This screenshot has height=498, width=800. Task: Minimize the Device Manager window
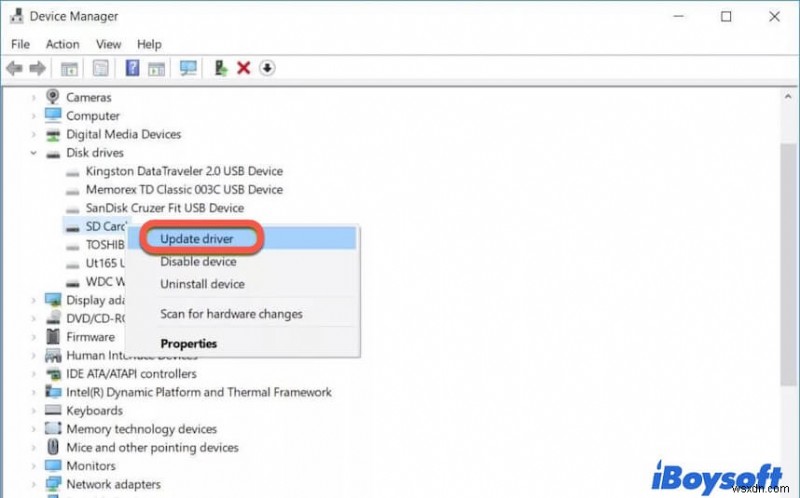coord(679,17)
